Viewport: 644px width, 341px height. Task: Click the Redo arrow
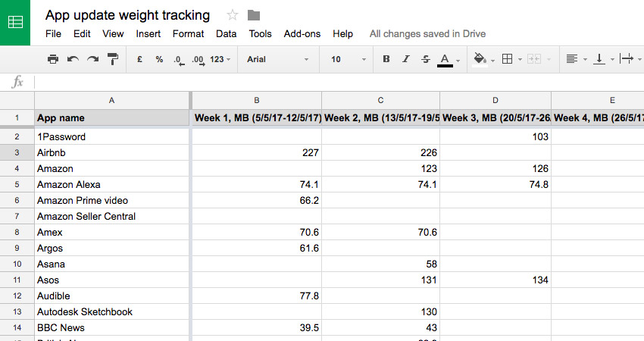pos(93,59)
